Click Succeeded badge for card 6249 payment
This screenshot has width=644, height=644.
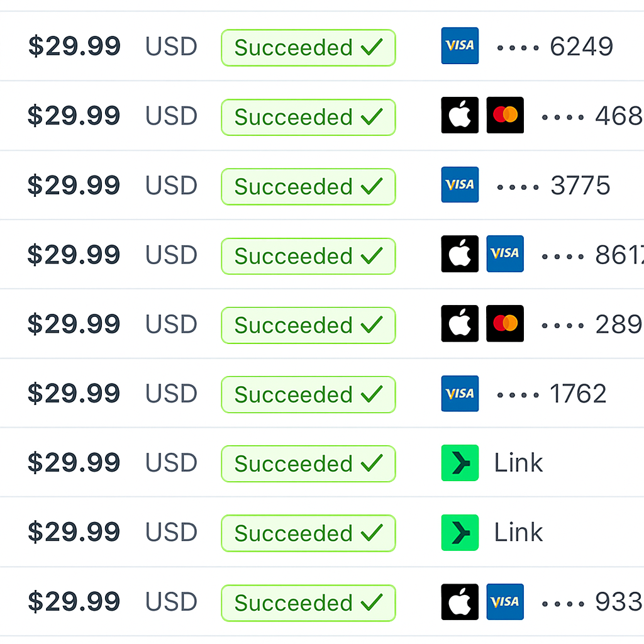(x=308, y=48)
